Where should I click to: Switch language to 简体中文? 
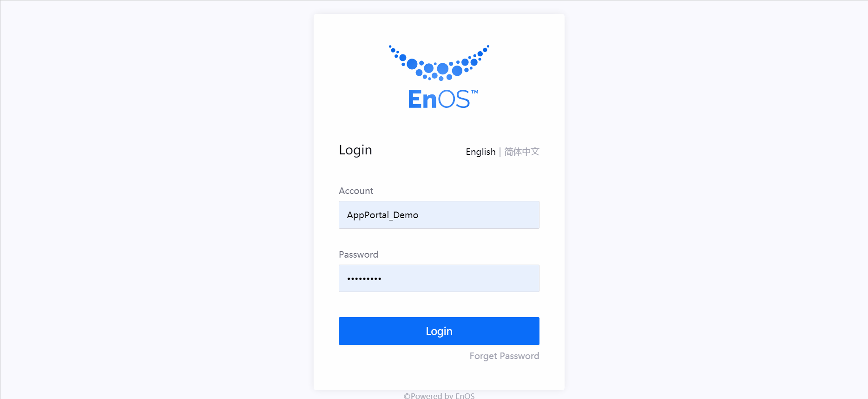pyautogui.click(x=522, y=152)
